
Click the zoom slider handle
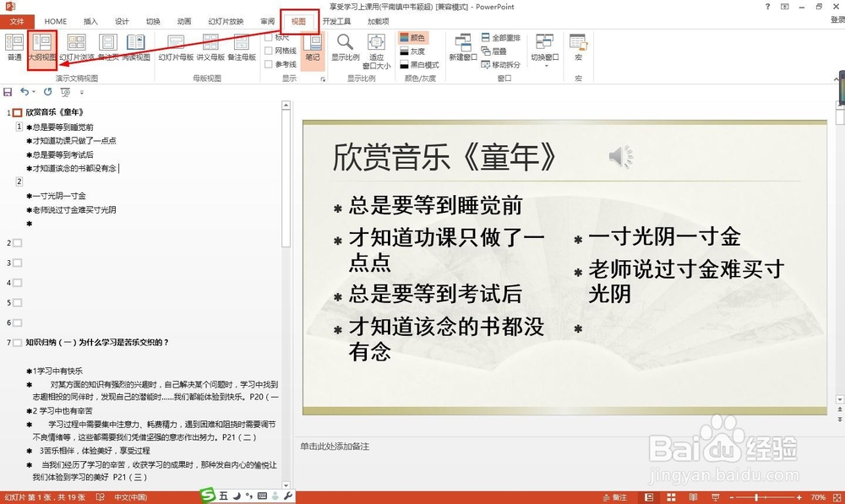tap(757, 497)
